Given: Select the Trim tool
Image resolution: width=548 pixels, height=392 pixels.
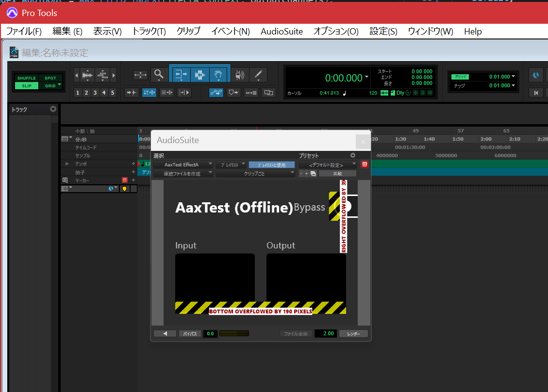Looking at the screenshot, I should [181, 74].
